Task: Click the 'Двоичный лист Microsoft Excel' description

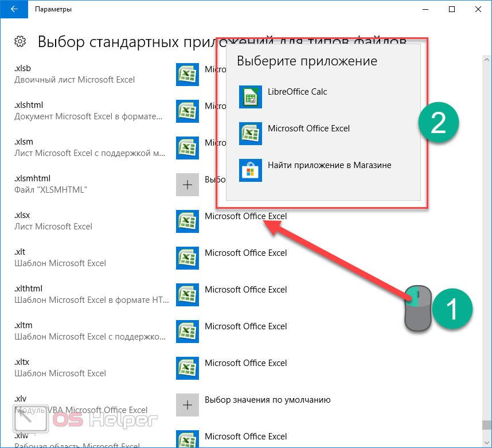Action: 75,80
